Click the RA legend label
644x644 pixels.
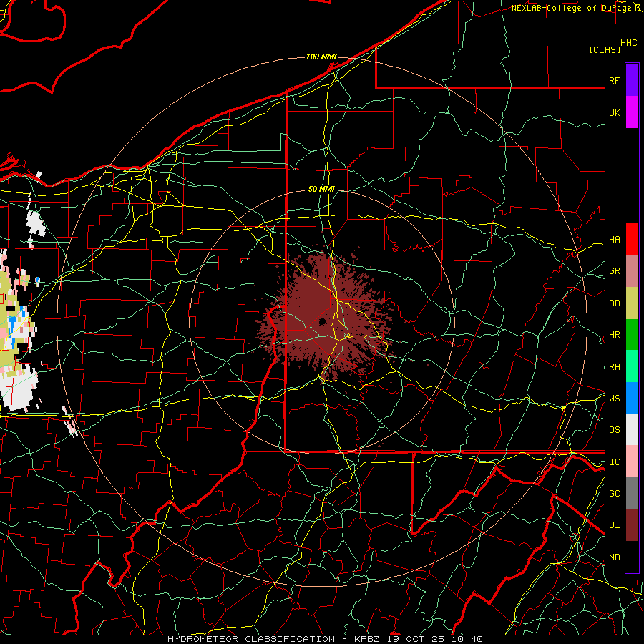pyautogui.click(x=614, y=367)
